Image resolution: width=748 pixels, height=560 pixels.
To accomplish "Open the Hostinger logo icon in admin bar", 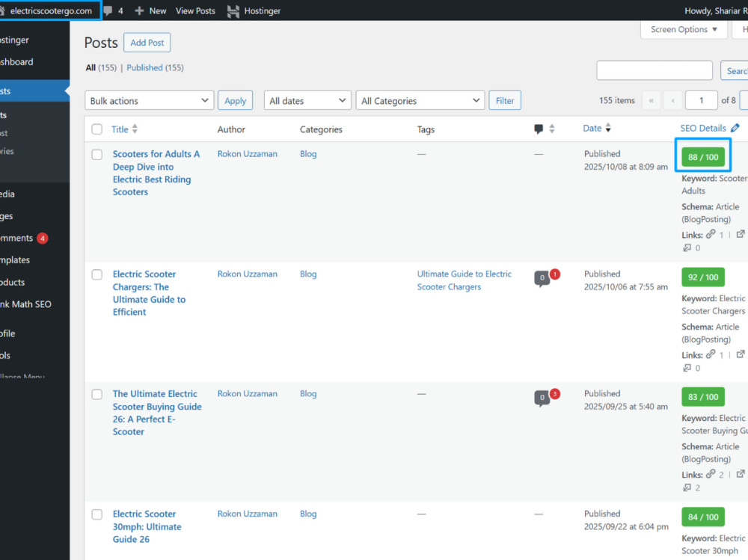I will [x=233, y=11].
